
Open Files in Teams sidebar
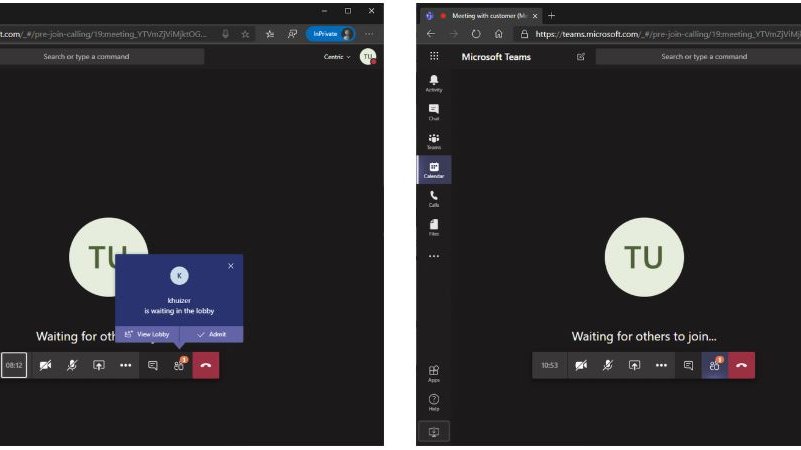click(x=434, y=227)
